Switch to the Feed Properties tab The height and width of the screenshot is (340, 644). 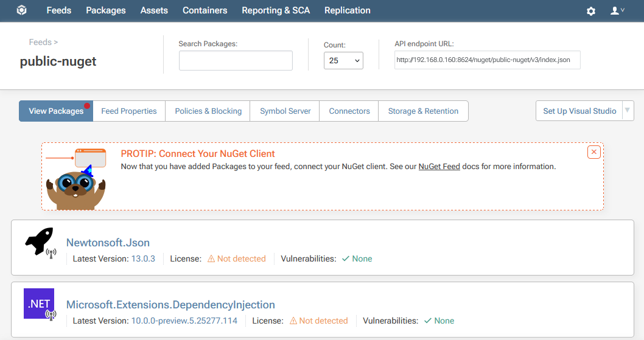click(x=129, y=111)
